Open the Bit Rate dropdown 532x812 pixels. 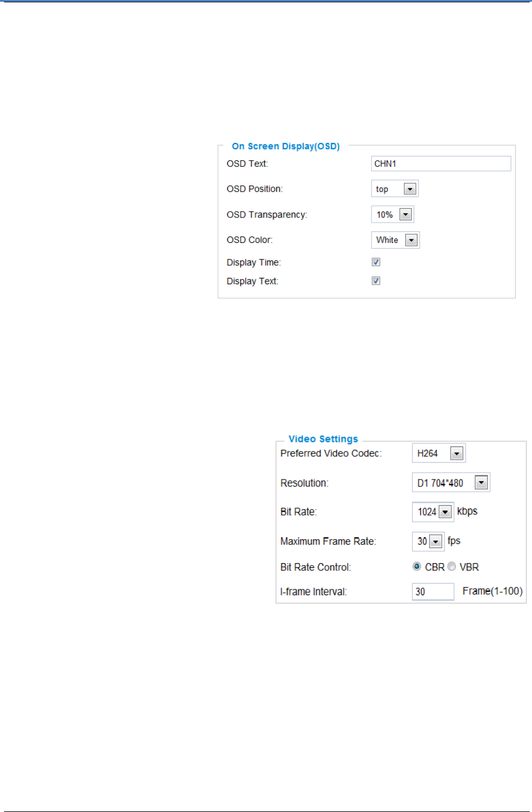tap(433, 511)
